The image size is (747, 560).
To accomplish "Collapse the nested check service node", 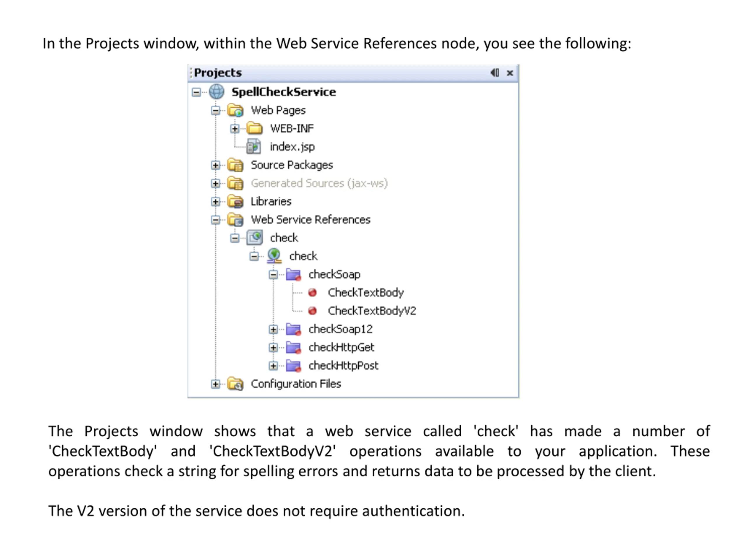I will 254,257.
